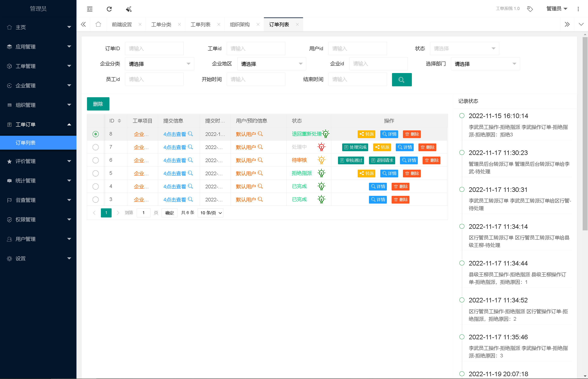Collapse the sidebar with the menu-fold icon
588x379 pixels.
[90, 9]
